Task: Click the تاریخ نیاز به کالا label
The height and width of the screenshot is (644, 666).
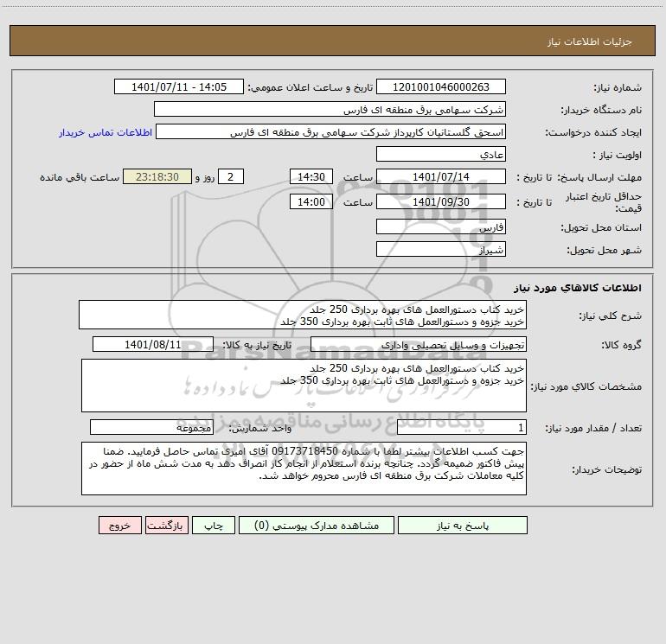Action: [x=258, y=345]
